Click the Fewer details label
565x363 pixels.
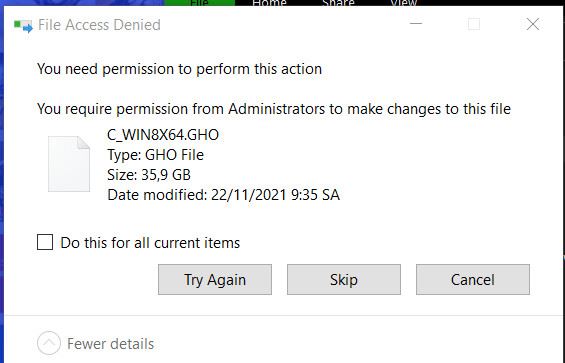tap(110, 344)
